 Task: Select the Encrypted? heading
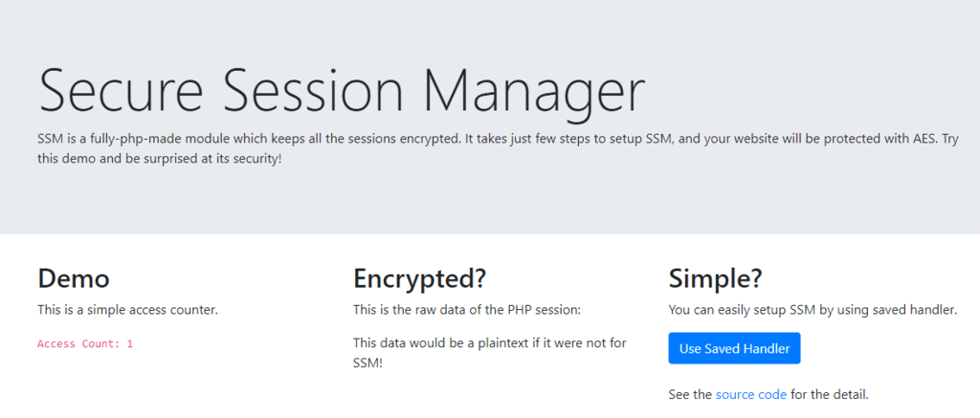[420, 278]
